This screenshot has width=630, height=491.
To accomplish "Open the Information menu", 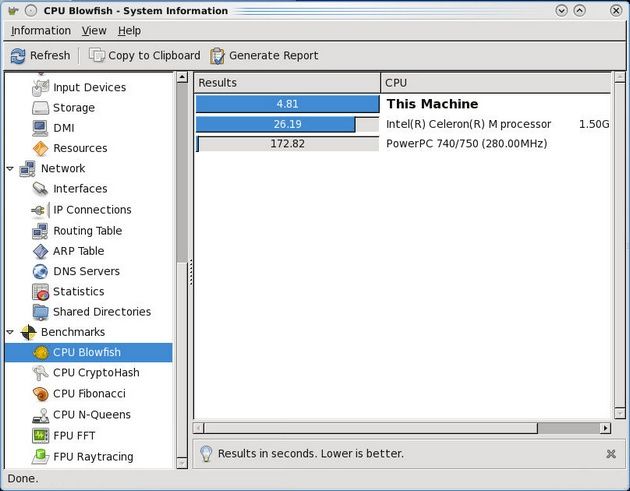I will tap(41, 31).
